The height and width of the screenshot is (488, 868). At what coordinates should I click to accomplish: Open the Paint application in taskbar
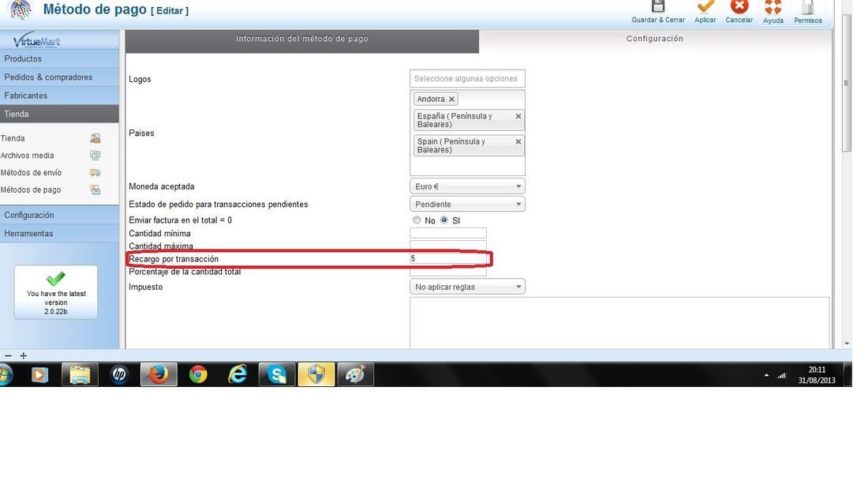point(355,374)
